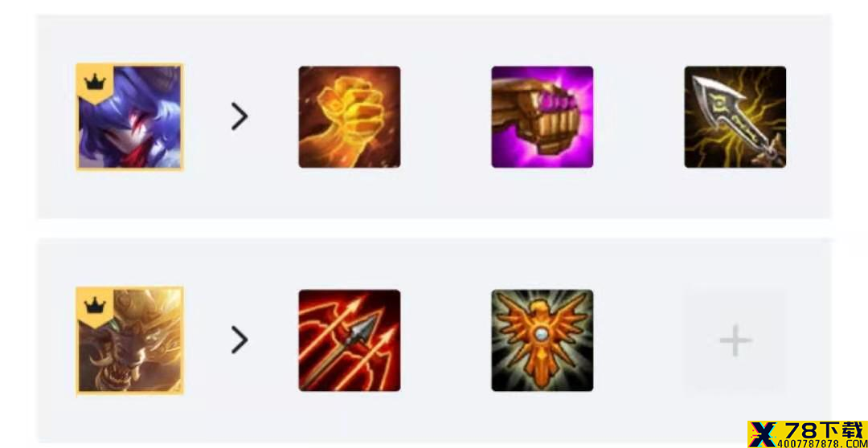Image resolution: width=868 pixels, height=448 pixels.
Task: Expand the chevron beside the purple-haired champion
Action: point(240,116)
